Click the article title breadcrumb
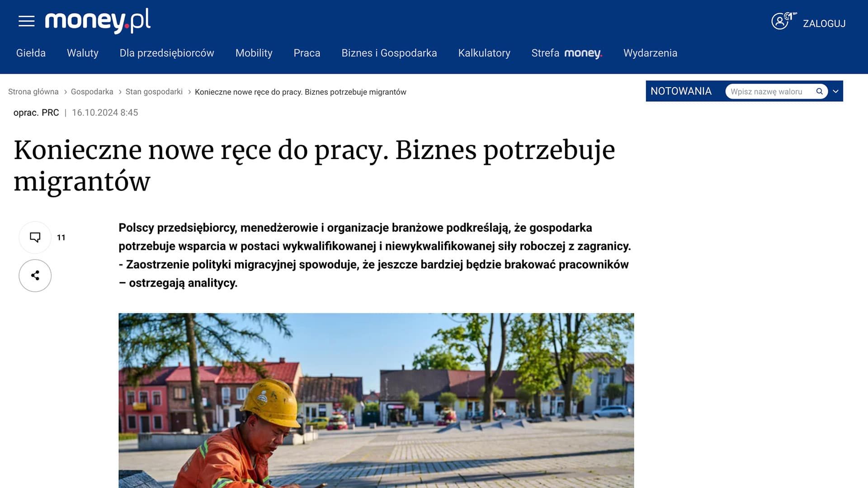868x488 pixels. 301,92
